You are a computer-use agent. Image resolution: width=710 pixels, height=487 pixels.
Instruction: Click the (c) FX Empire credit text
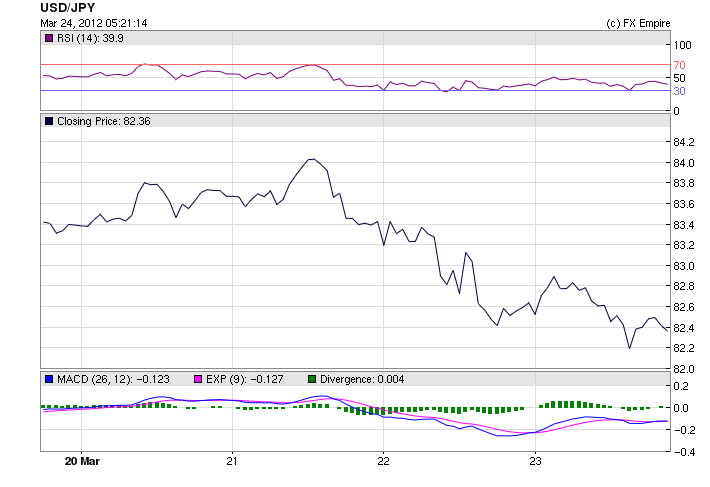638,23
